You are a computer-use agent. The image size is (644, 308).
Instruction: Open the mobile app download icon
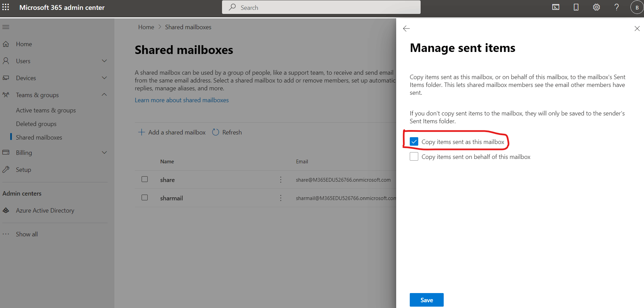click(x=576, y=7)
